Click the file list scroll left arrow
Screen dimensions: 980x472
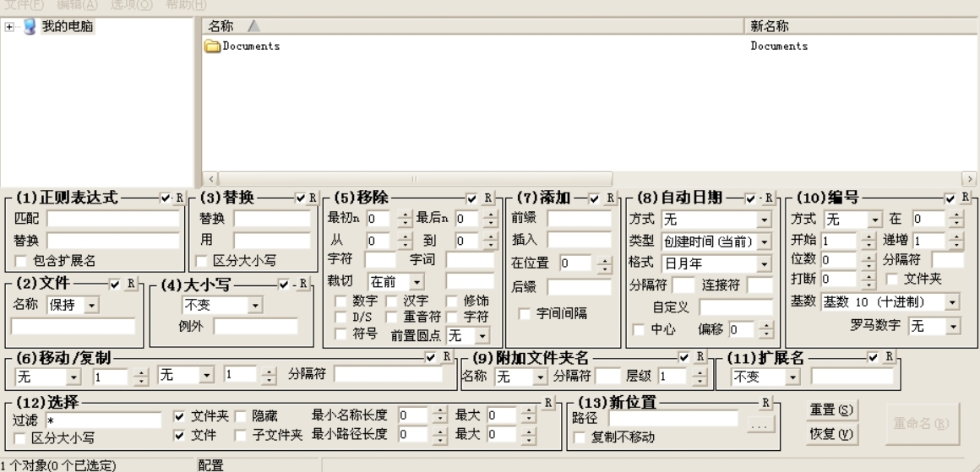(210, 179)
